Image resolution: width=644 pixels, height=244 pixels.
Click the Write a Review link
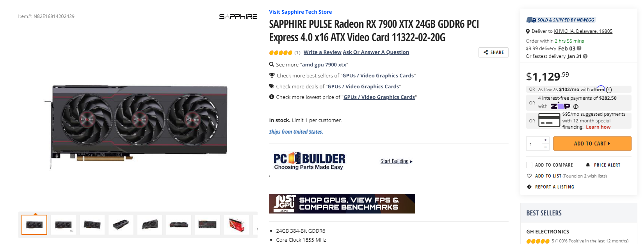322,52
